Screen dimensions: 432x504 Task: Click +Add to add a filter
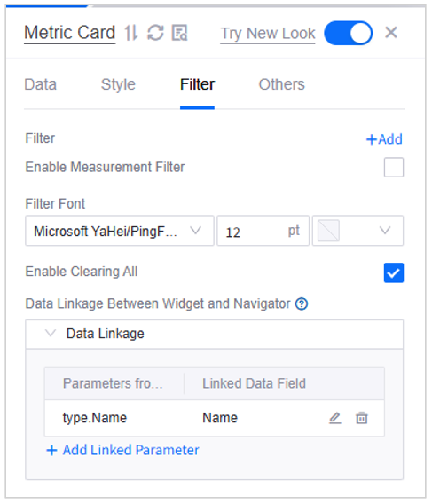[x=384, y=139]
